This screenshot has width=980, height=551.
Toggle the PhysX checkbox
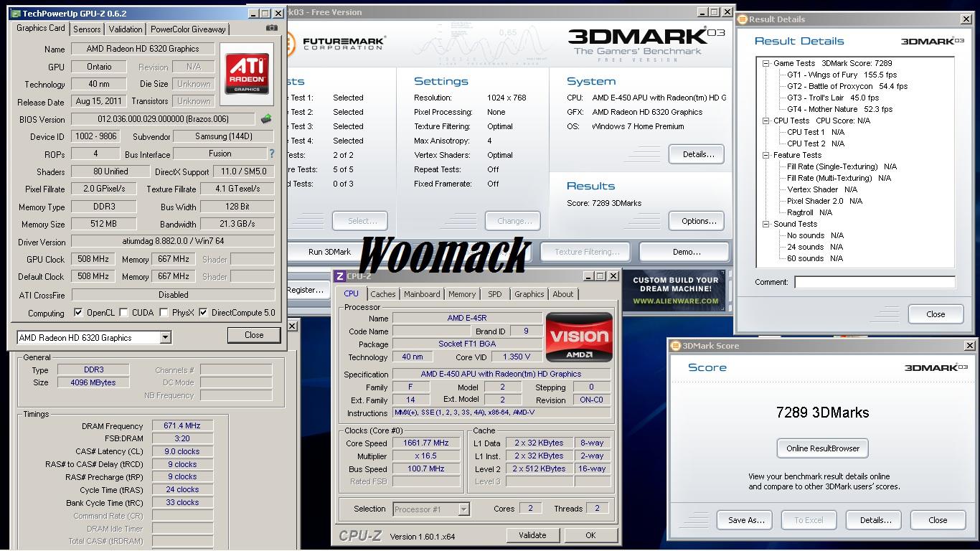tap(164, 313)
